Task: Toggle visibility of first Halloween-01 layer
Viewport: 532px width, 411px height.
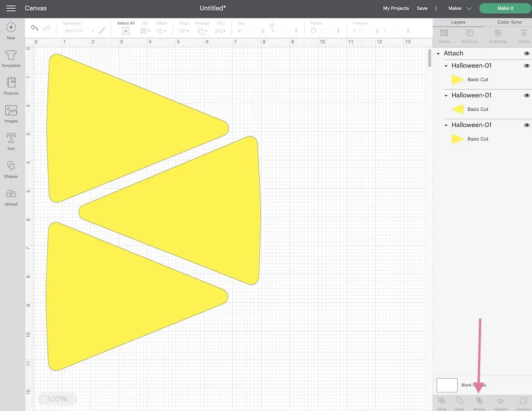Action: [527, 66]
